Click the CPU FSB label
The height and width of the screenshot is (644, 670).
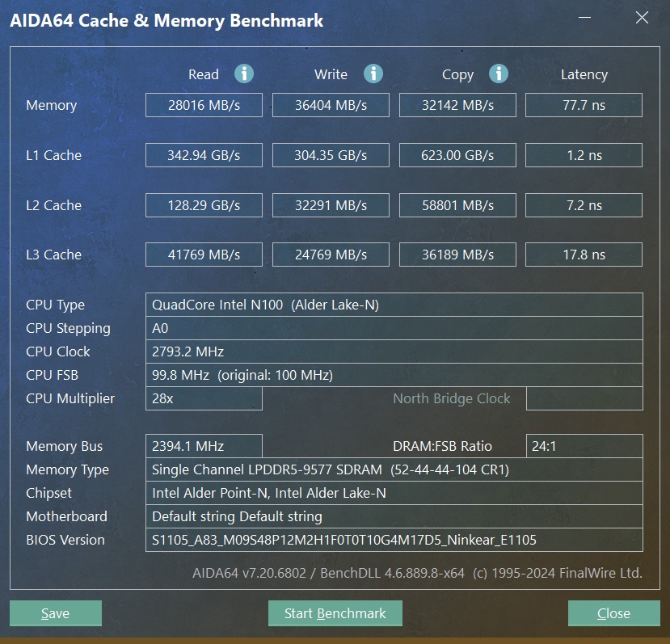(53, 375)
